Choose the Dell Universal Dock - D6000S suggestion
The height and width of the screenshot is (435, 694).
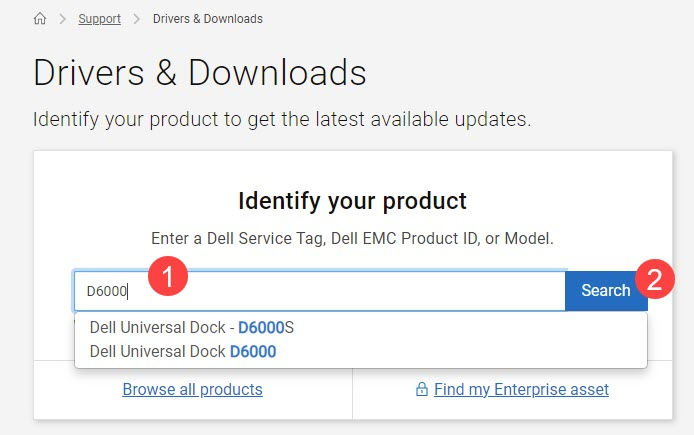point(192,327)
